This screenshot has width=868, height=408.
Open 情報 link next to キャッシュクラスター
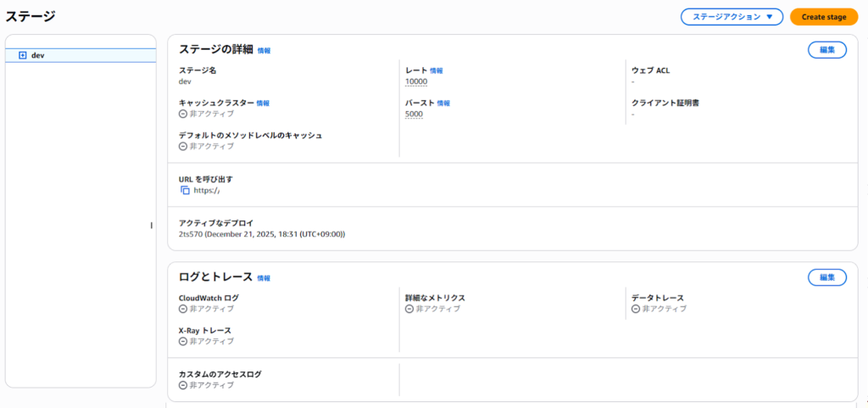pos(263,103)
